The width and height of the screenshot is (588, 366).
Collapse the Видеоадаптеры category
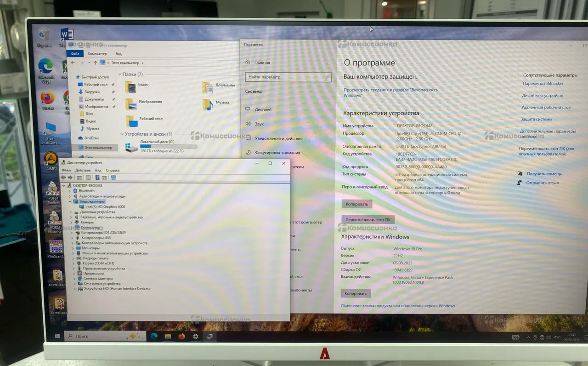tap(70, 201)
